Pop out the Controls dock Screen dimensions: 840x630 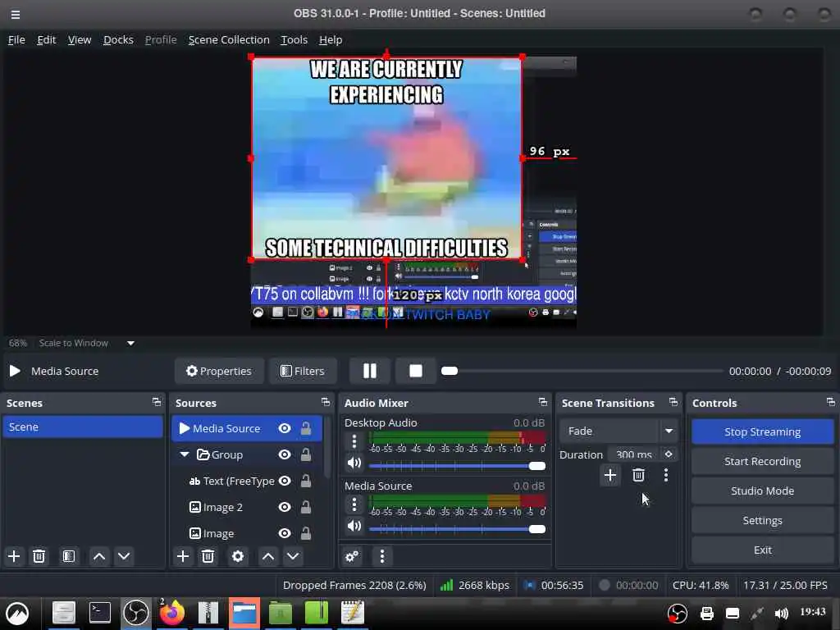(x=830, y=402)
